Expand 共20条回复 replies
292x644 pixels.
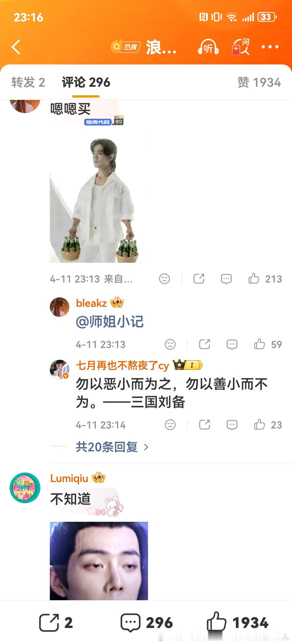coord(112,447)
